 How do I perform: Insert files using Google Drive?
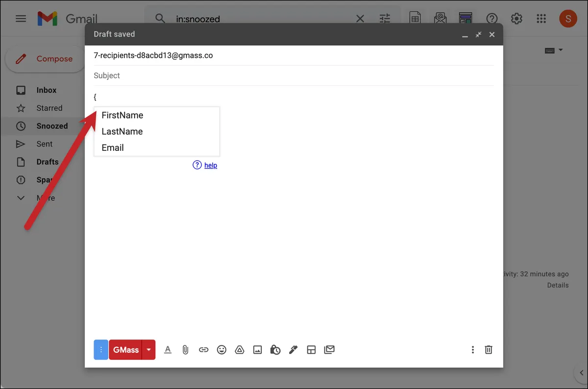239,350
